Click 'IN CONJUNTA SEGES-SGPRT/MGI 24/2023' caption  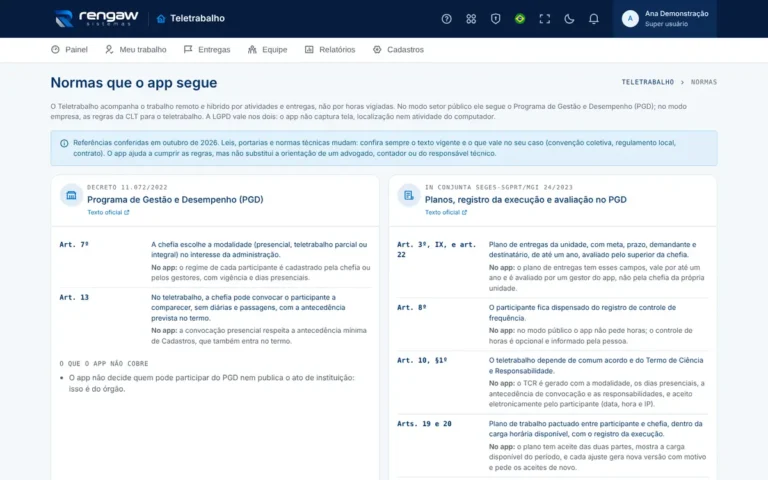coord(499,187)
